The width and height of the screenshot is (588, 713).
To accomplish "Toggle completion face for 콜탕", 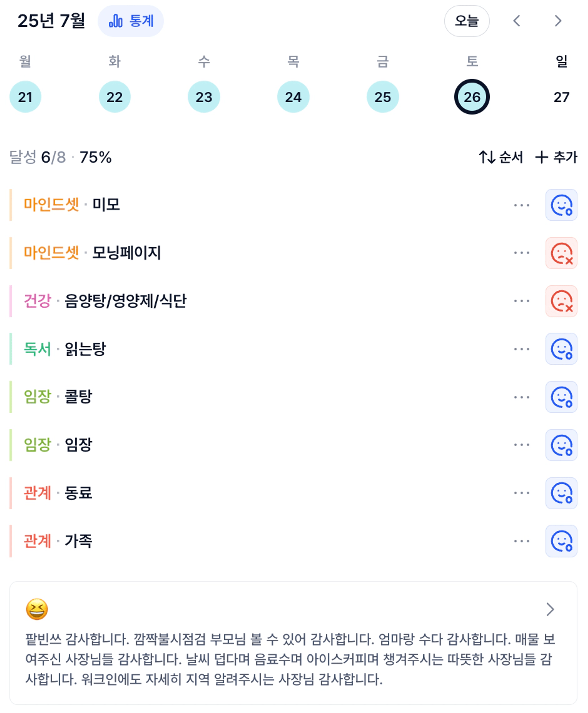I will pos(561,397).
